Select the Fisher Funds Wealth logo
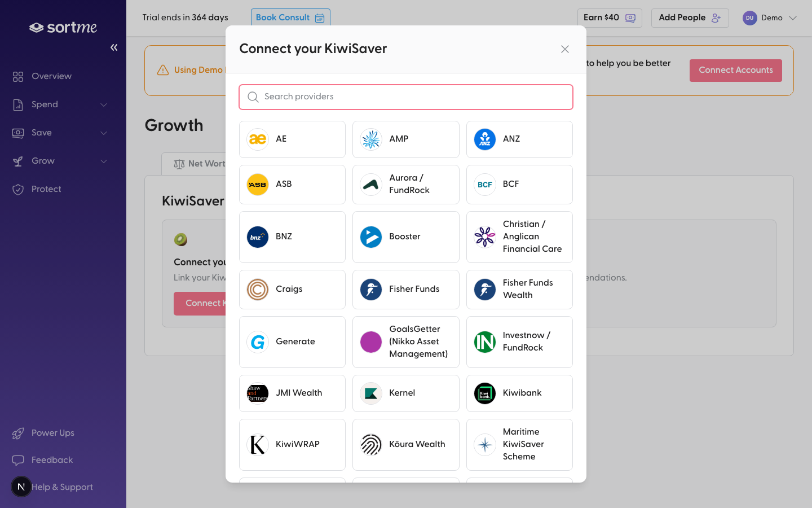Image resolution: width=812 pixels, height=508 pixels. (x=485, y=290)
